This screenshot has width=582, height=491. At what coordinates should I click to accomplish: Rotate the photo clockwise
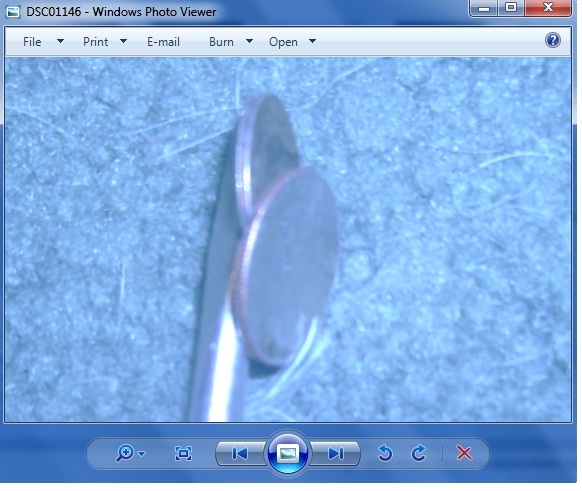419,453
